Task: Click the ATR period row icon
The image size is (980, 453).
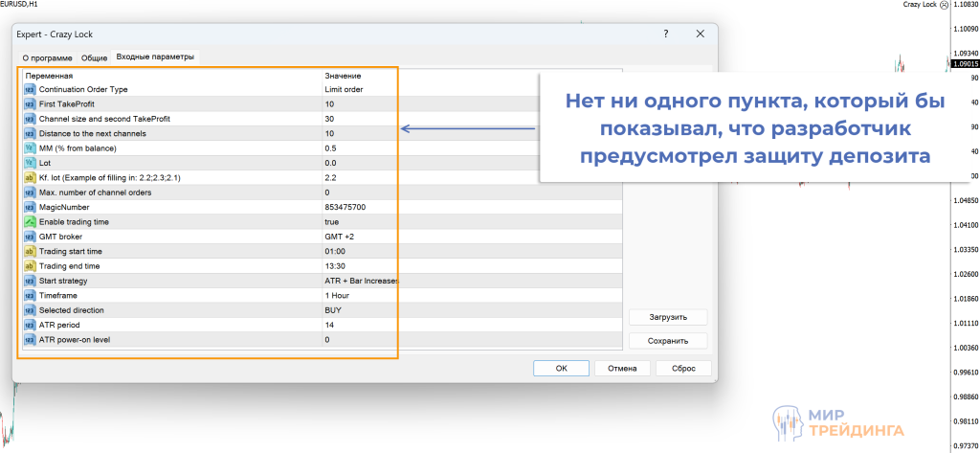Action: coord(30,325)
